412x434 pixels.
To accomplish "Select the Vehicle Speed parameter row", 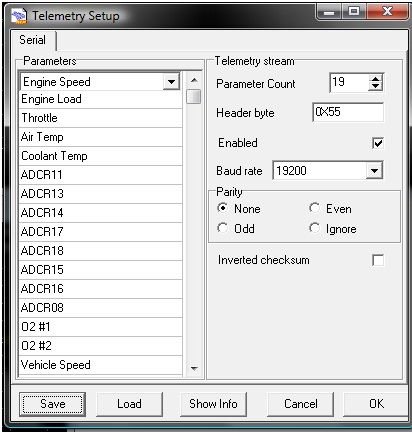I will pos(101,365).
